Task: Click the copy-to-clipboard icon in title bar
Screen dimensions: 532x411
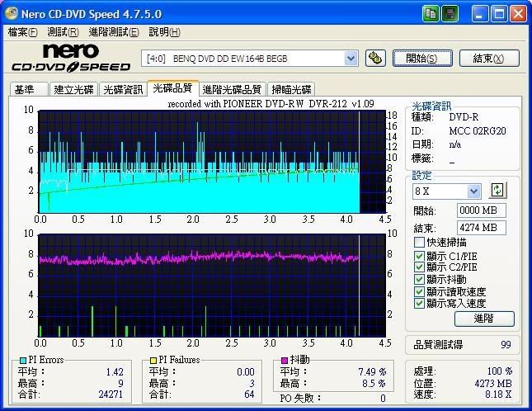Action: point(431,14)
